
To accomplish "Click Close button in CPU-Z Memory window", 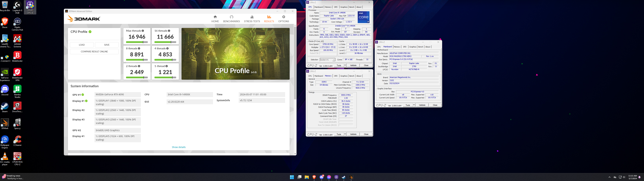I will (366, 134).
